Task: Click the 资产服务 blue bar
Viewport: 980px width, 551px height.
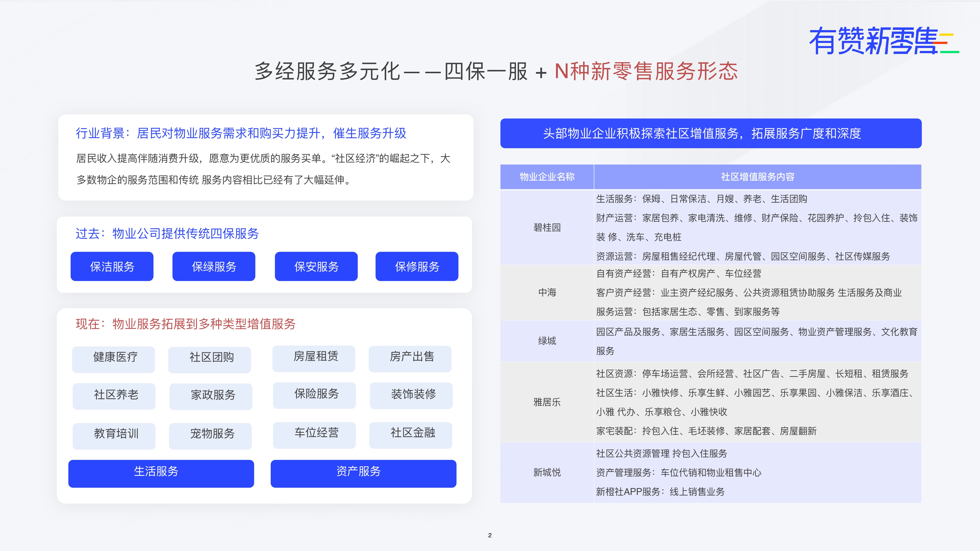Action: coord(363,473)
